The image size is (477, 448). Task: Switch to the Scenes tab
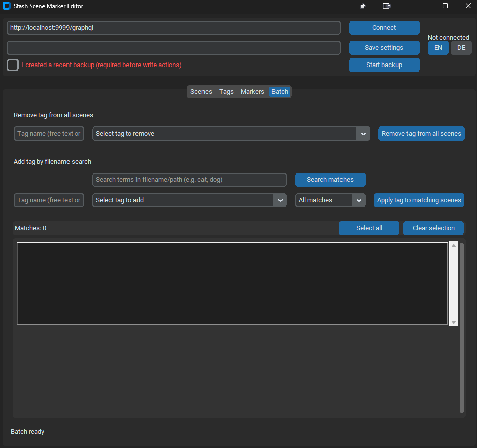coord(201,92)
